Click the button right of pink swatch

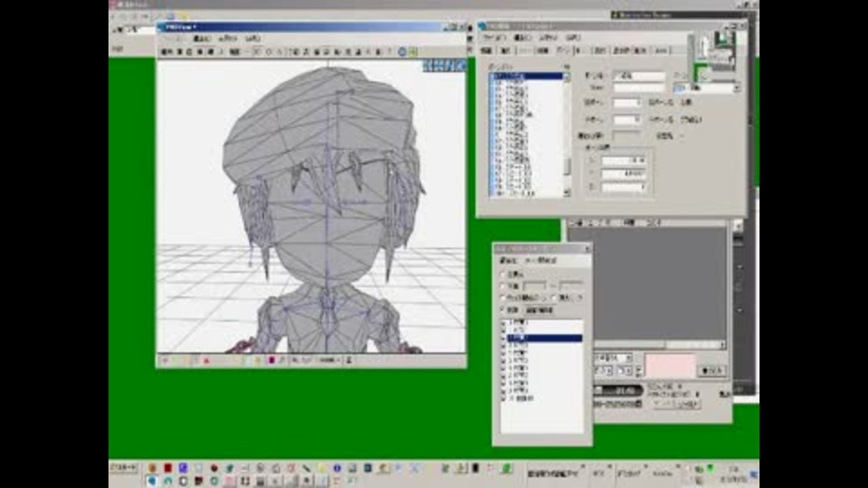tap(713, 371)
